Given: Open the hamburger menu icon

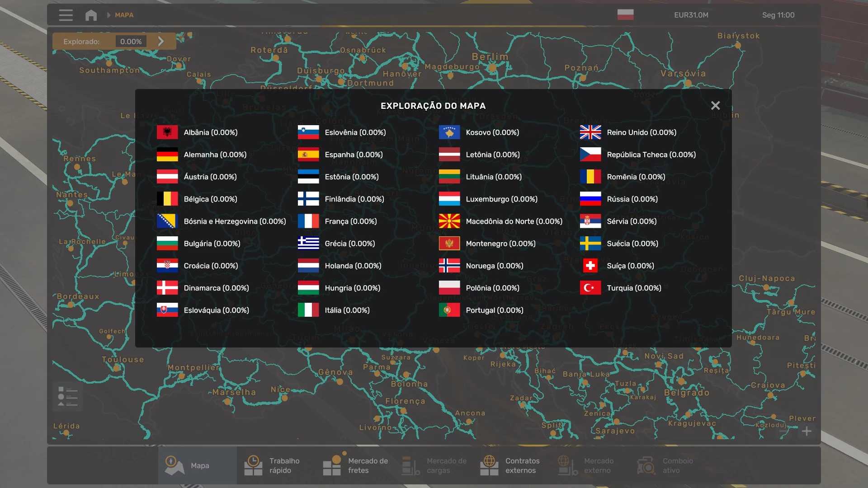Looking at the screenshot, I should 66,15.
